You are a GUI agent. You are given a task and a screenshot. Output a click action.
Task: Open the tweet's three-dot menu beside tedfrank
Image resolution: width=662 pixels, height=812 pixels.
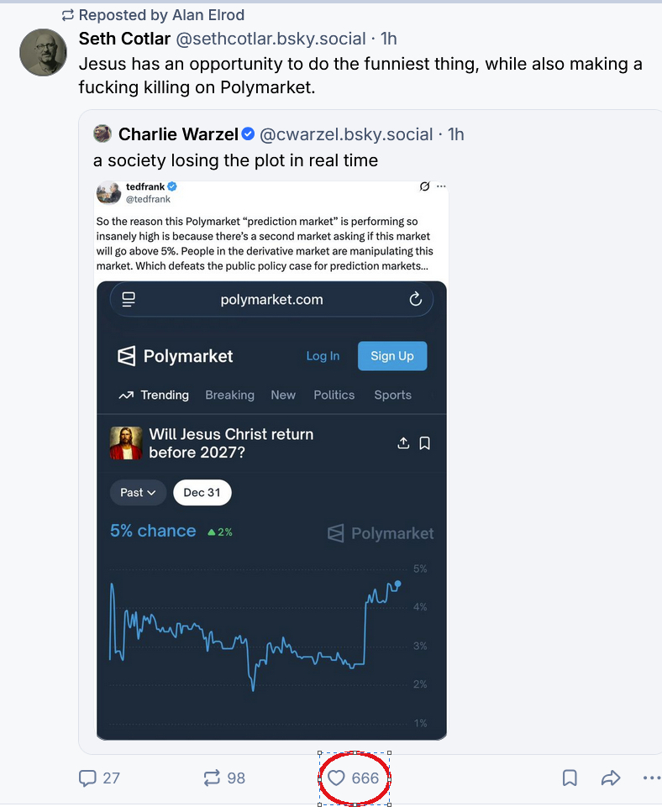[x=441, y=186]
